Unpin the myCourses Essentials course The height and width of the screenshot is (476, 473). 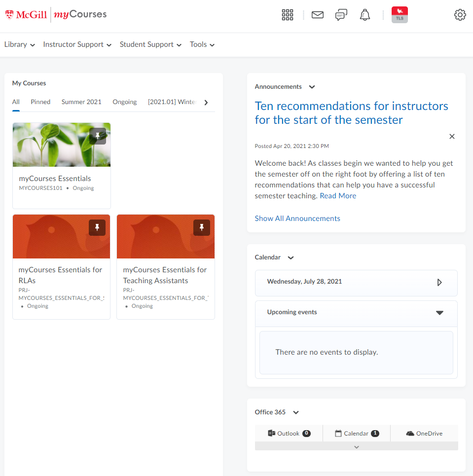(98, 136)
